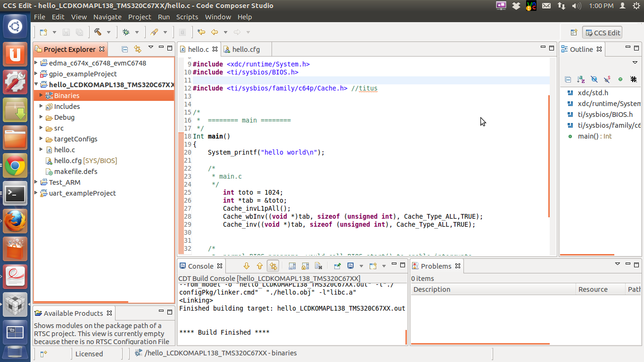Image resolution: width=644 pixels, height=362 pixels.
Task: Click the Search flashlight toolbar icon
Action: click(154, 32)
